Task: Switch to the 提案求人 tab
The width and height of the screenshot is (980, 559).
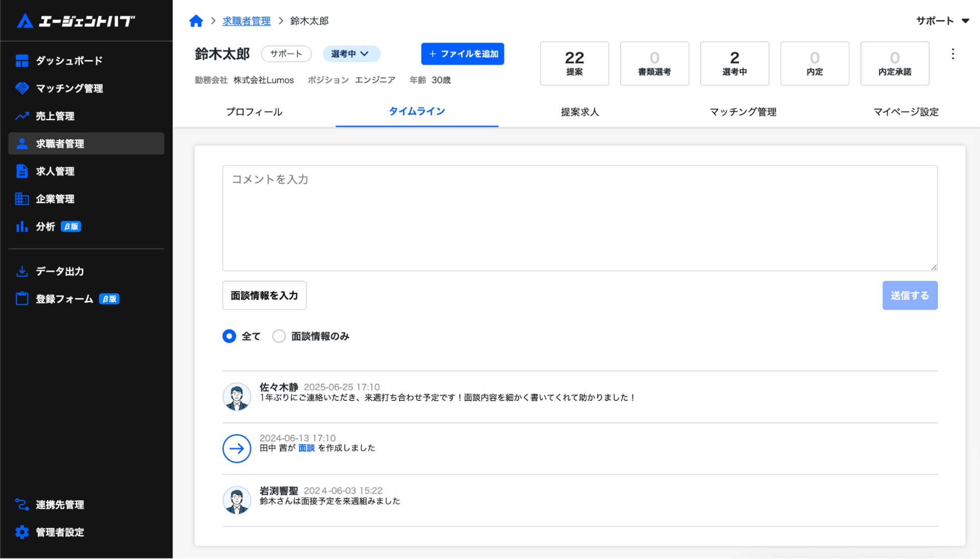Action: [x=579, y=112]
